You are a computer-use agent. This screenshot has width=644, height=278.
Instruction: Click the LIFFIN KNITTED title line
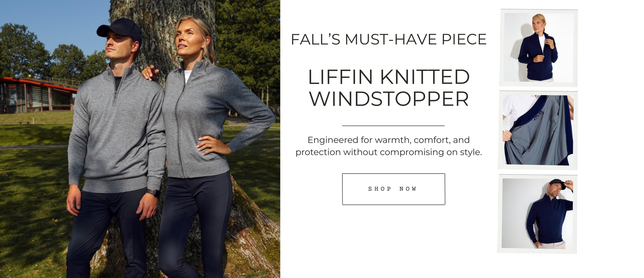point(389,77)
